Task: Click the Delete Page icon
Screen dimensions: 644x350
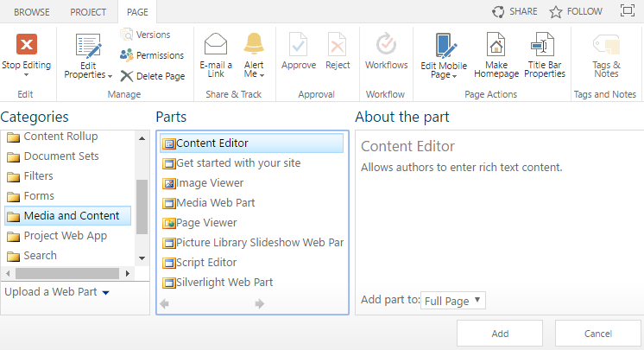Action: point(127,76)
